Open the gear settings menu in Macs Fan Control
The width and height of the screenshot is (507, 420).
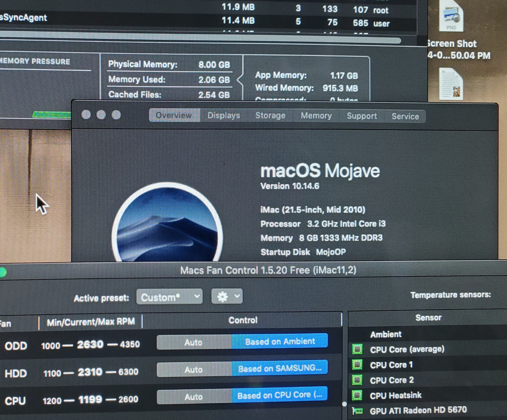tap(227, 296)
